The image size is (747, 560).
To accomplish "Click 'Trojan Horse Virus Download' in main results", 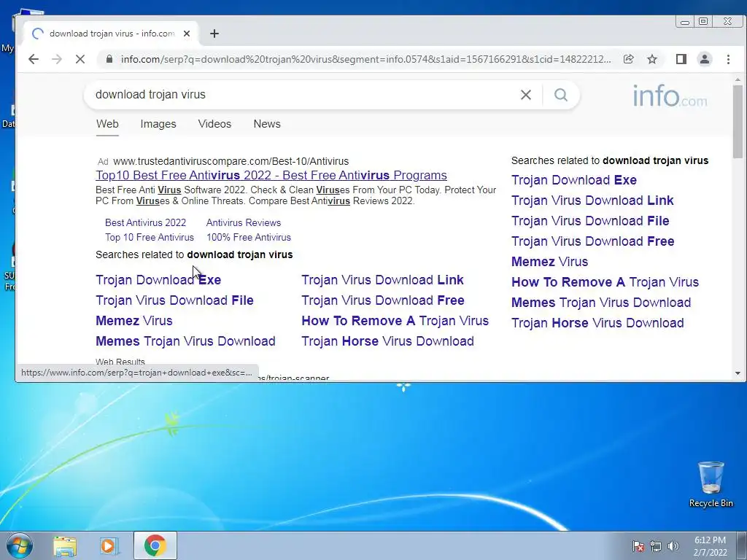I will tap(388, 341).
